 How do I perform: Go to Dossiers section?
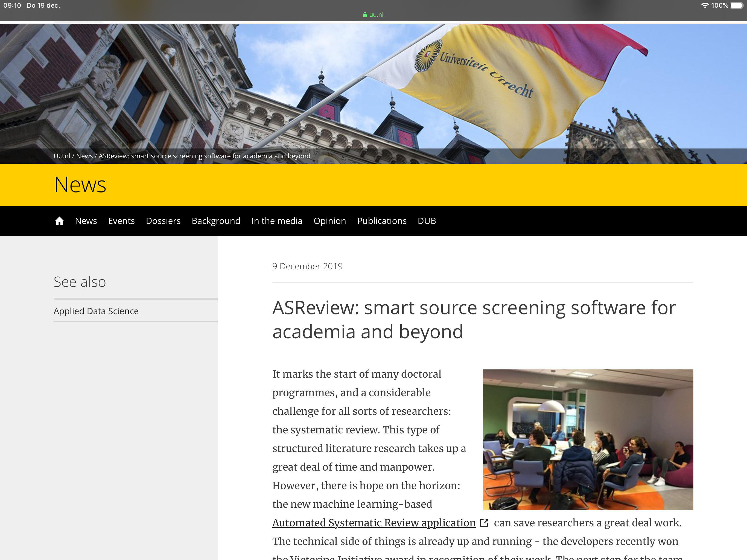click(163, 221)
